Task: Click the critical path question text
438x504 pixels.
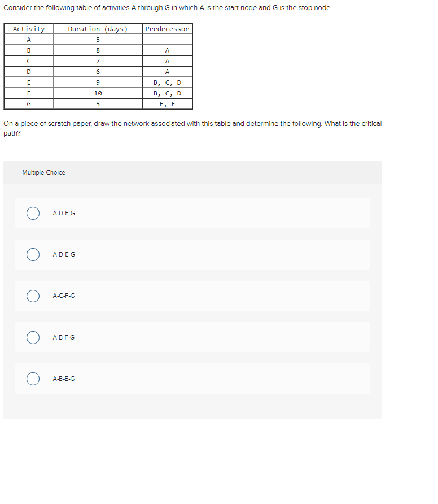Action: (x=192, y=127)
